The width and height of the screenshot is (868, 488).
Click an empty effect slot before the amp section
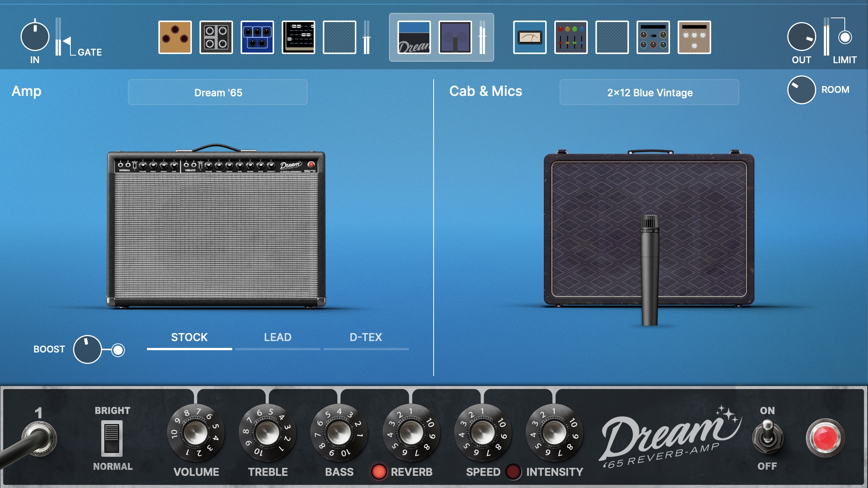[x=340, y=37]
